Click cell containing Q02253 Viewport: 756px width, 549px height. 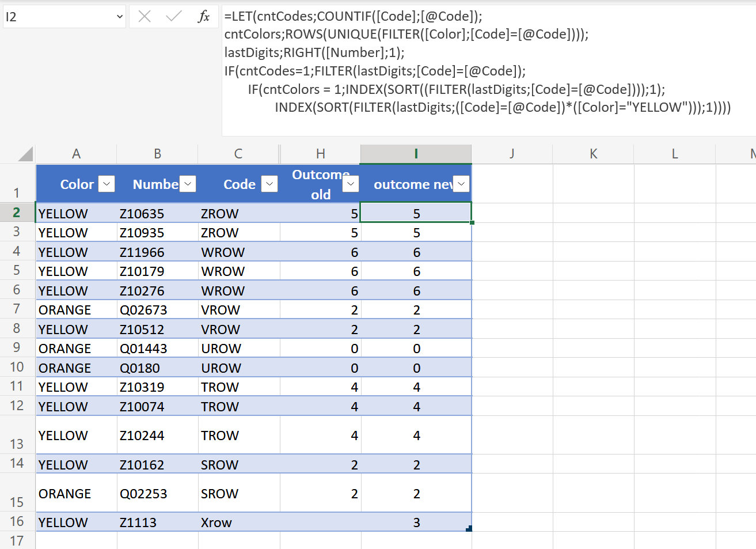pyautogui.click(x=157, y=493)
